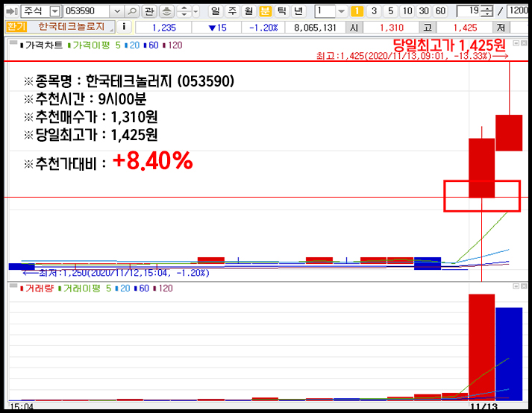Click the interval combo box showing 1
The image size is (532, 413).
325,11
